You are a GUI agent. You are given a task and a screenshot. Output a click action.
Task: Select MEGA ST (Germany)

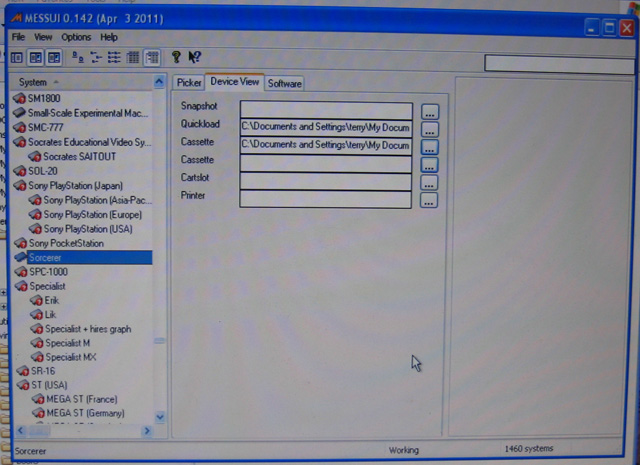(86, 413)
